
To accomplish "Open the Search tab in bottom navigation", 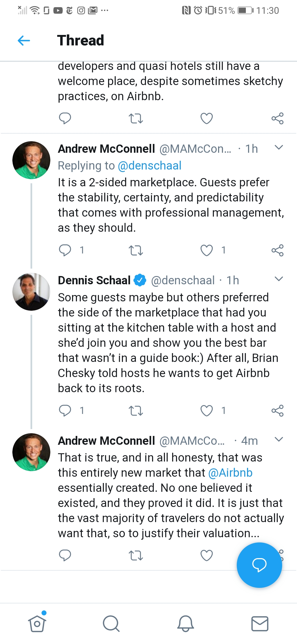I will pos(111,623).
